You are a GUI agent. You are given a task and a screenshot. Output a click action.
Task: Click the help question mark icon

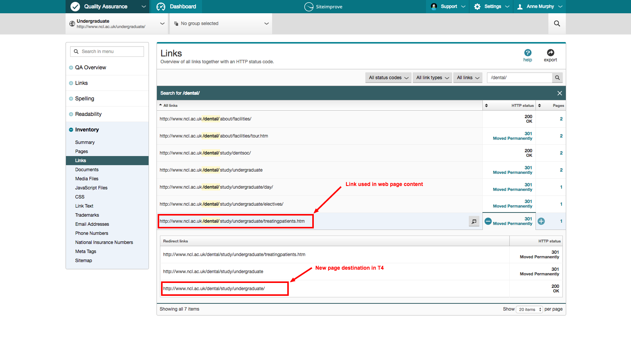coord(528,53)
